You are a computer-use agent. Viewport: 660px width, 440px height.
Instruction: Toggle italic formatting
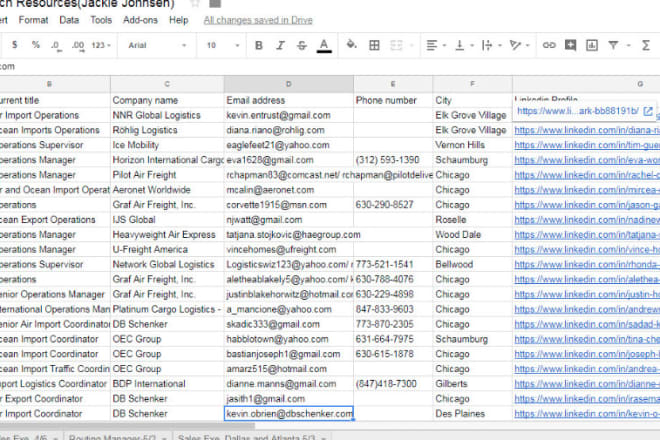(280, 45)
